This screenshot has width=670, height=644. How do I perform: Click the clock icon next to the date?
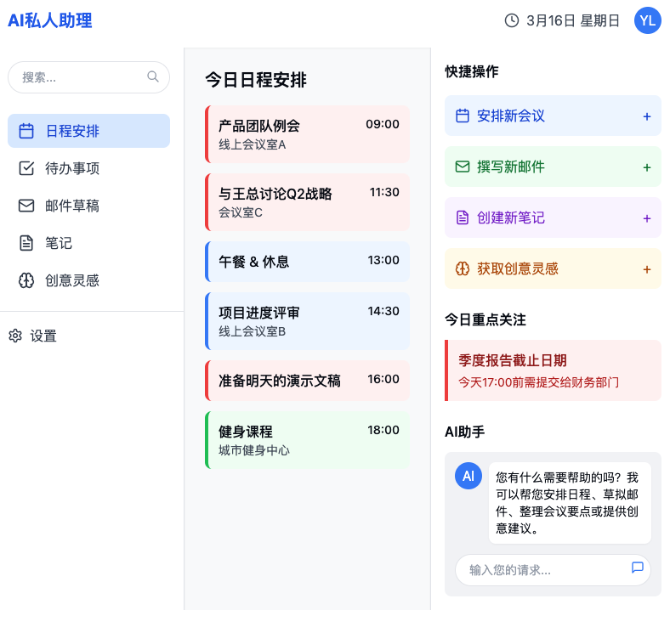click(x=512, y=20)
